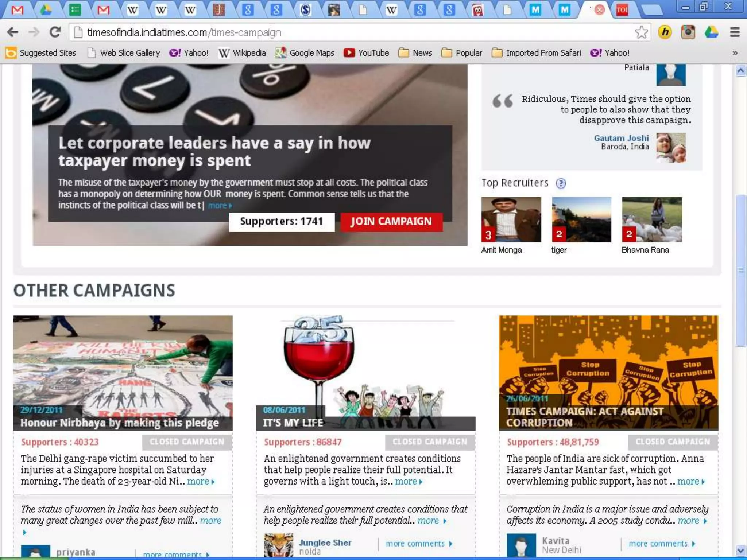747x560 pixels.
Task: Switch to the Google Sheets tab
Action: click(75, 10)
